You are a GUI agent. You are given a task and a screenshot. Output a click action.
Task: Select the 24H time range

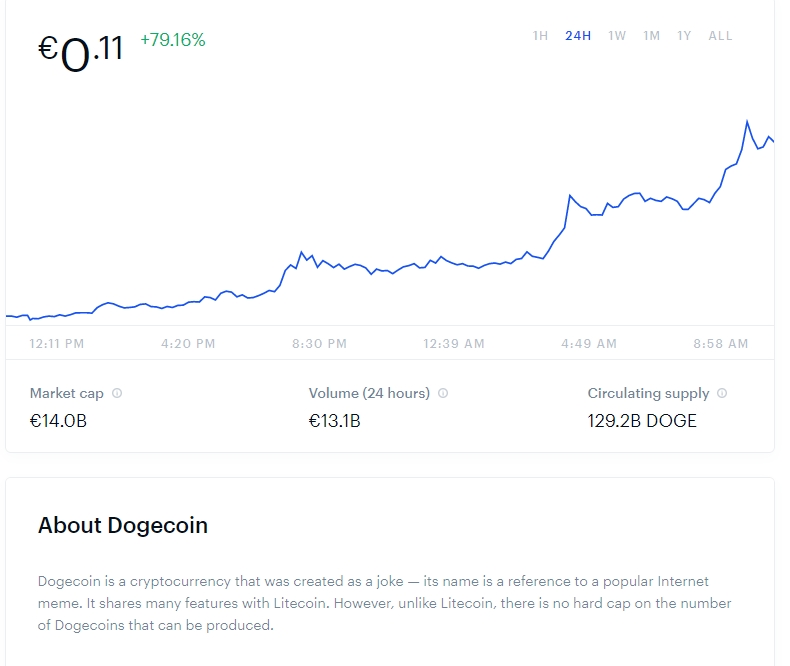578,36
